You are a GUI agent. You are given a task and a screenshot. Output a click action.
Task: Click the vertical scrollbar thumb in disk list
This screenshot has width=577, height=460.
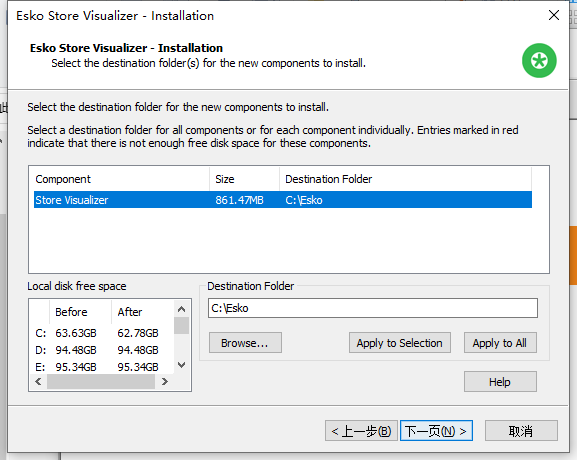[x=181, y=326]
